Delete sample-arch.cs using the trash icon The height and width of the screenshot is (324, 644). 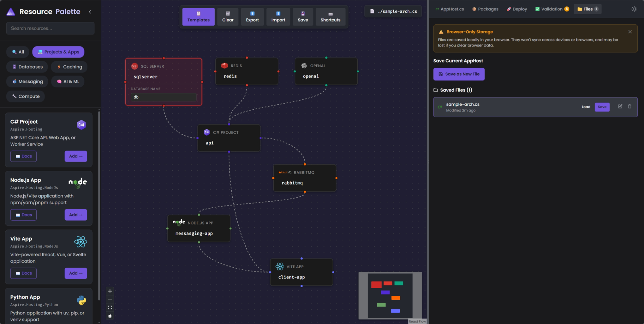tap(630, 107)
